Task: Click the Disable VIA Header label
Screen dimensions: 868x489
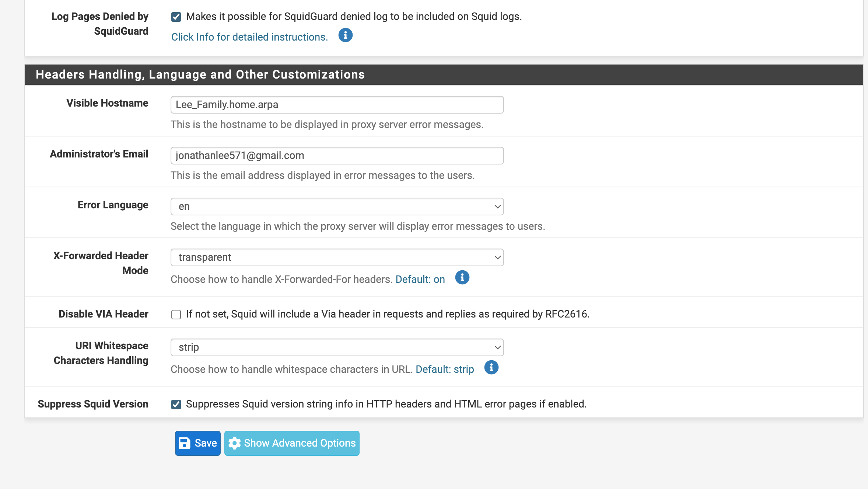Action: (103, 314)
